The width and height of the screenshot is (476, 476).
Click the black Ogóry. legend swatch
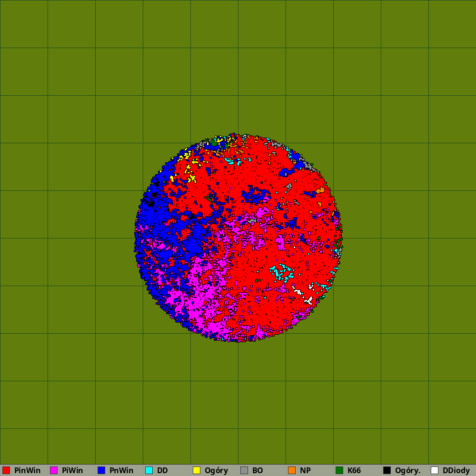(387, 470)
